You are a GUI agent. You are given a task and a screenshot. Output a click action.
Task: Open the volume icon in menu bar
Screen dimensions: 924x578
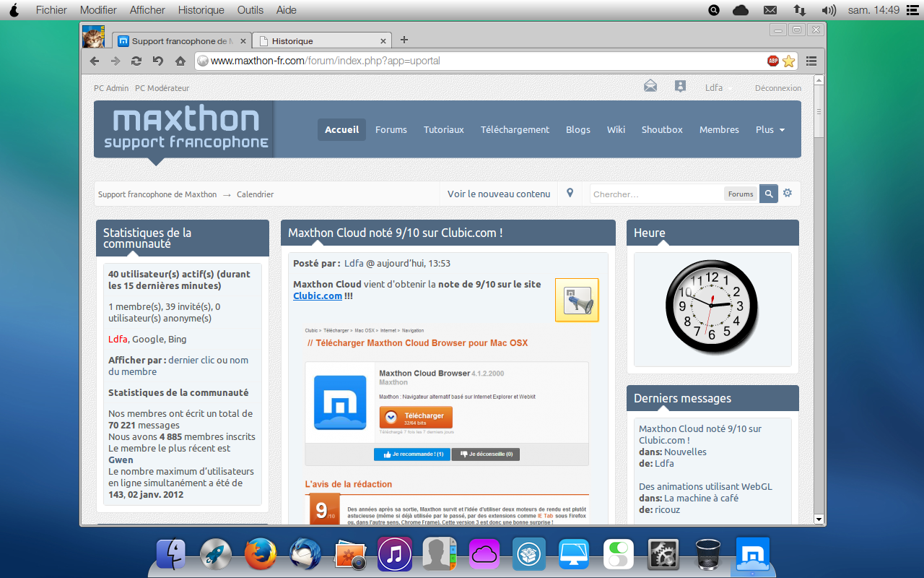pos(829,10)
